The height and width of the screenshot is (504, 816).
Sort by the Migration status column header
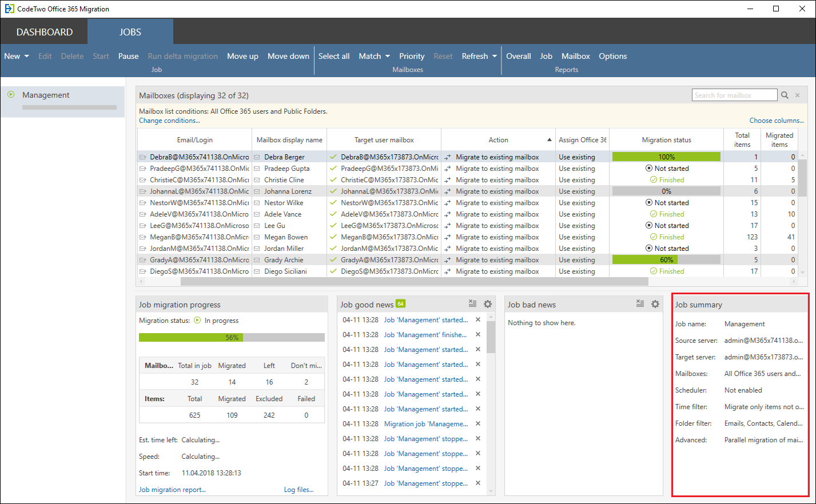(x=666, y=140)
